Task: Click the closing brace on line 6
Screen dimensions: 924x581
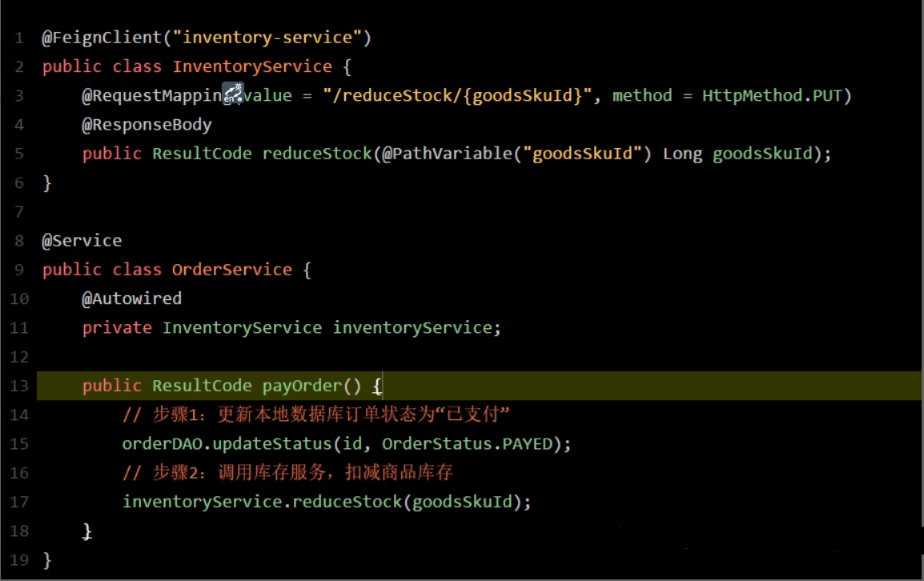Action: (x=47, y=183)
